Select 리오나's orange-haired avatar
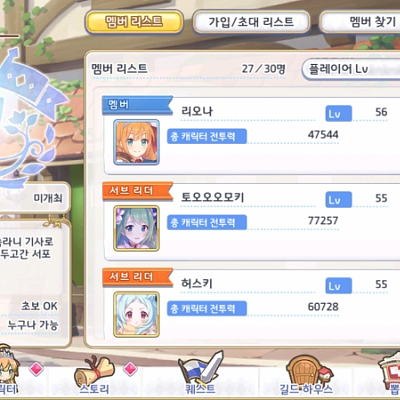 (136, 142)
